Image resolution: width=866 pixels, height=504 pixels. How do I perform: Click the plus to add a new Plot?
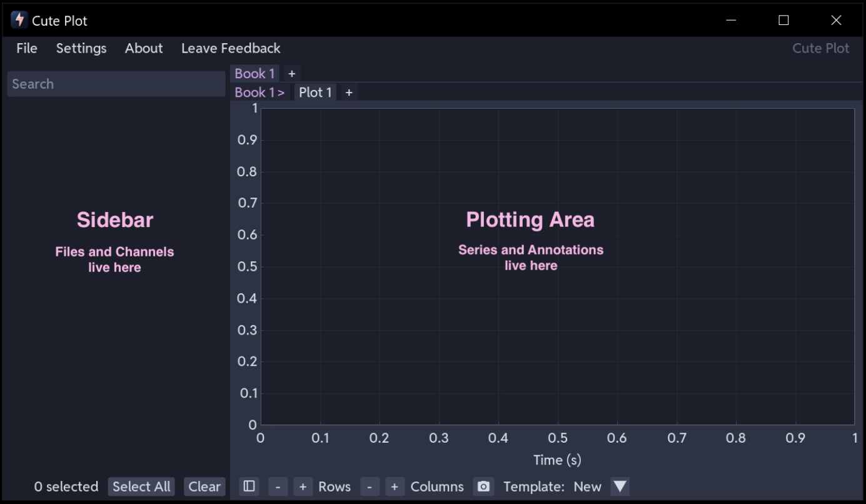(348, 92)
